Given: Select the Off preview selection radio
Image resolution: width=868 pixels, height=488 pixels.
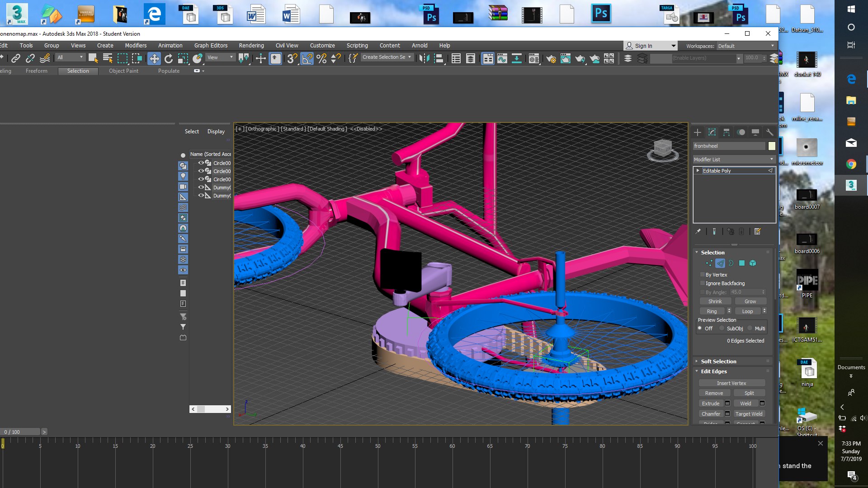Looking at the screenshot, I should click(x=700, y=328).
